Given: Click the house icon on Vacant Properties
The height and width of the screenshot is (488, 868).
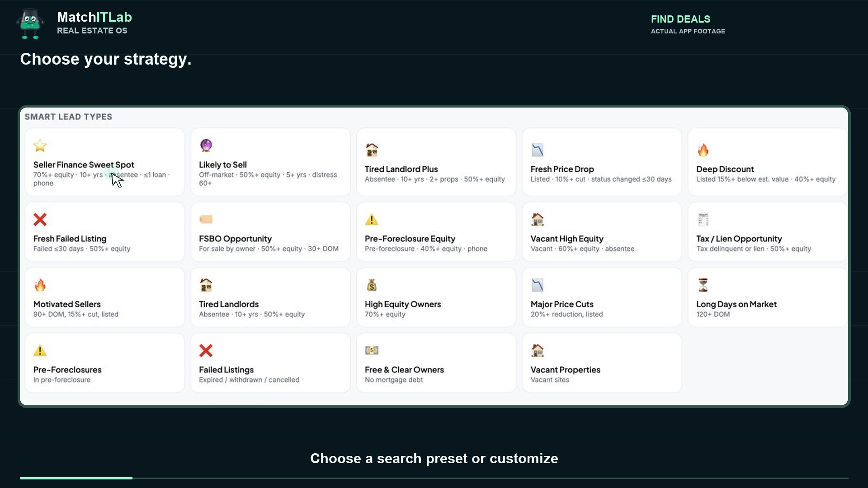Looking at the screenshot, I should click(x=538, y=351).
